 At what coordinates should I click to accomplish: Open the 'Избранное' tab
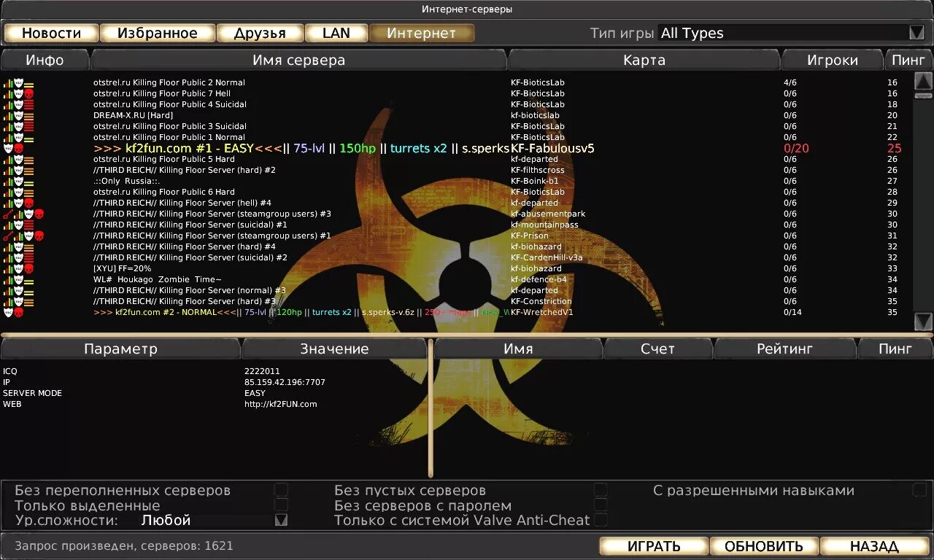click(157, 33)
